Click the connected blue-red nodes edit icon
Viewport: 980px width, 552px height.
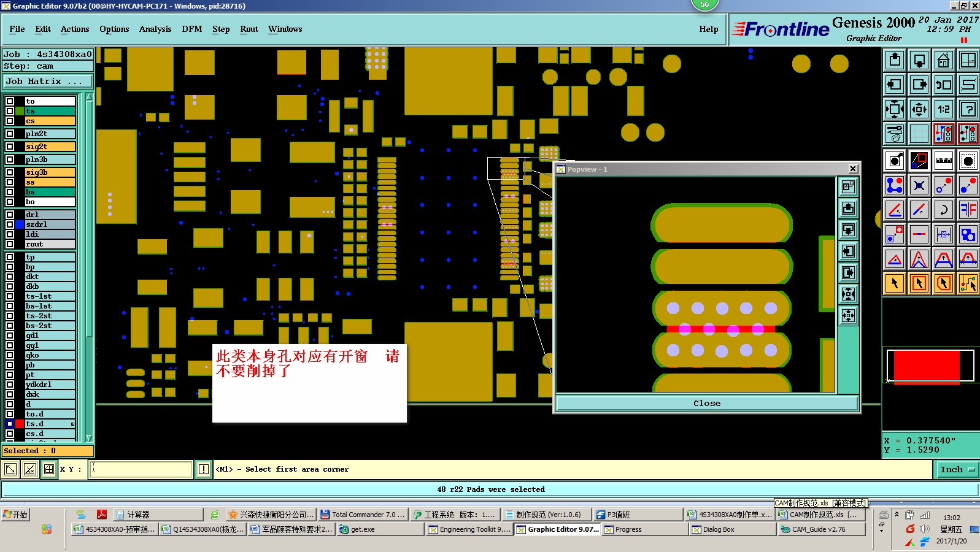pos(895,185)
